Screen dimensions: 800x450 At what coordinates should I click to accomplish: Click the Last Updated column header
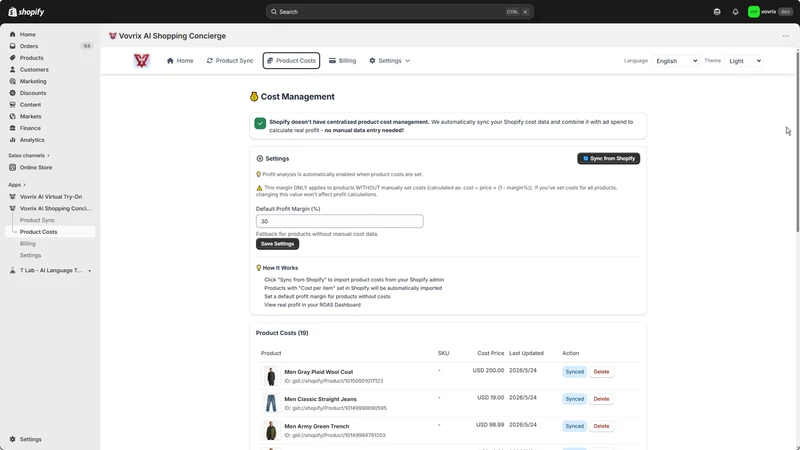[x=526, y=353]
